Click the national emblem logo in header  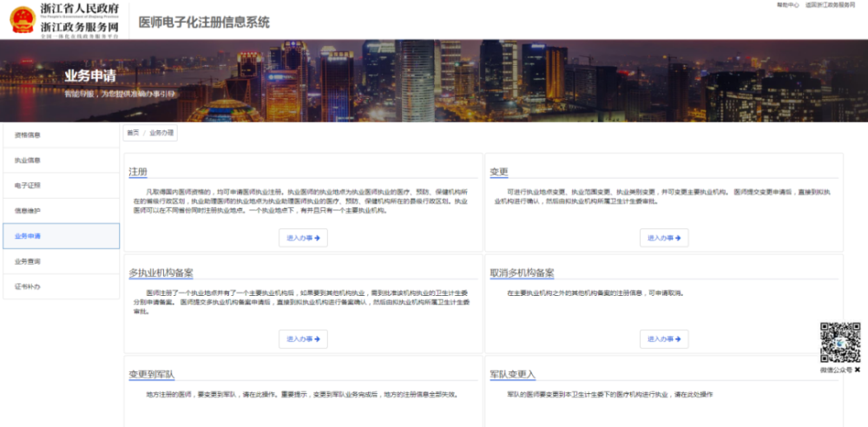coord(22,20)
